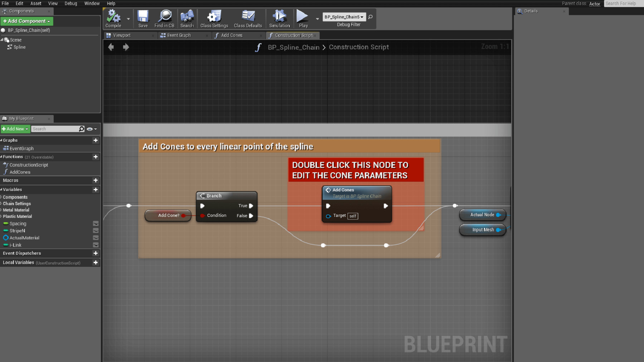Screen dimensions: 644x362
Task: Open Class Settings
Action: pos(214,18)
